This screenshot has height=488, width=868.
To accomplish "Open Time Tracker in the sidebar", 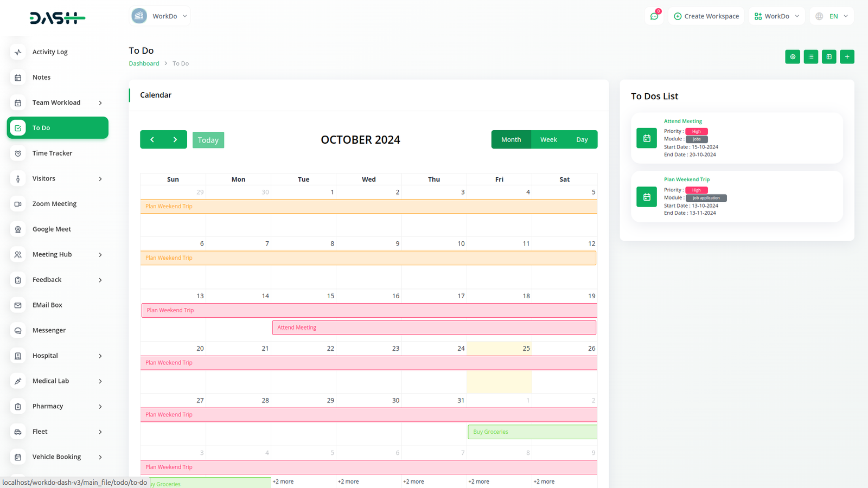I will (52, 153).
